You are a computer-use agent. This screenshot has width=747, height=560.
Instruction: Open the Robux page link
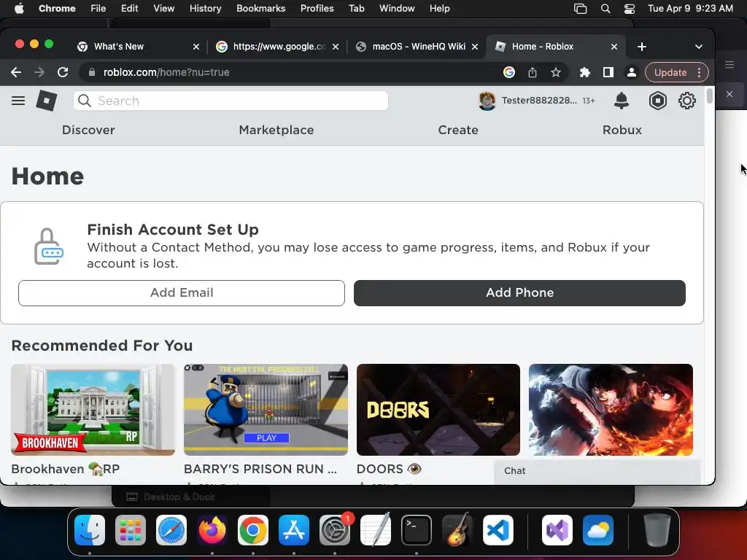click(x=622, y=130)
